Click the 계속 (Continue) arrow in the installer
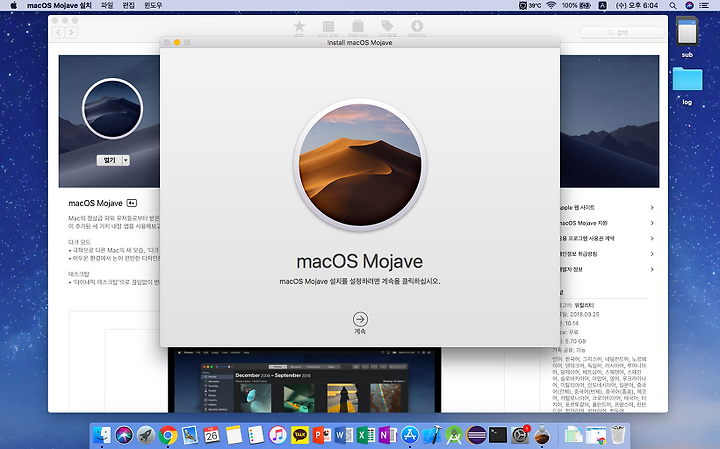720x449 pixels. coord(360,319)
